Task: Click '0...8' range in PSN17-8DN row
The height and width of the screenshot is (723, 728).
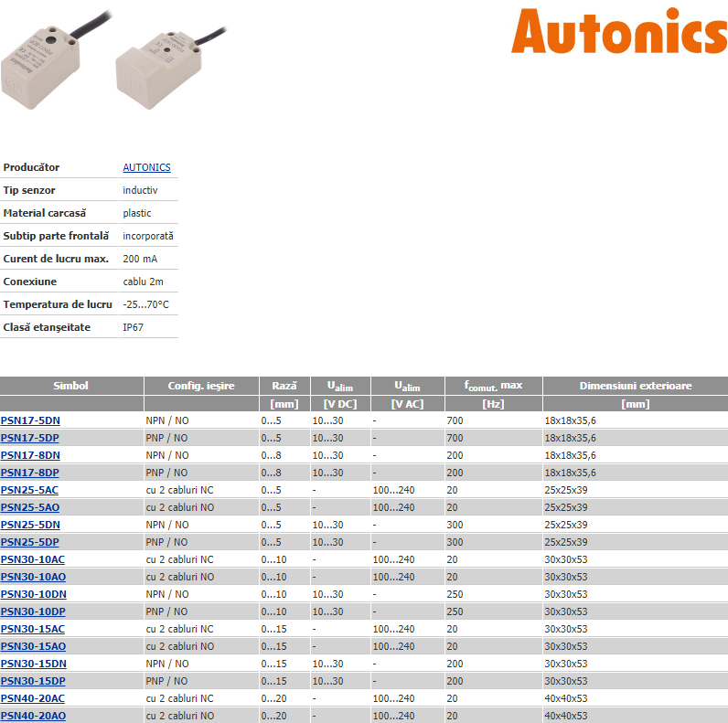Action: pos(271,455)
